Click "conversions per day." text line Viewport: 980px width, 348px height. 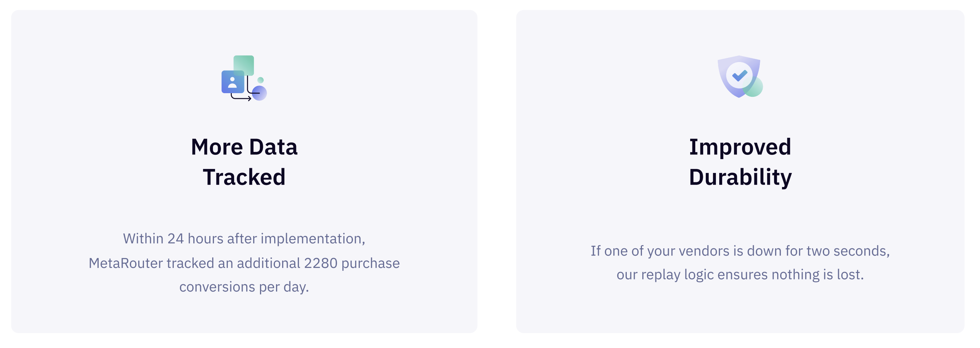[x=244, y=287]
